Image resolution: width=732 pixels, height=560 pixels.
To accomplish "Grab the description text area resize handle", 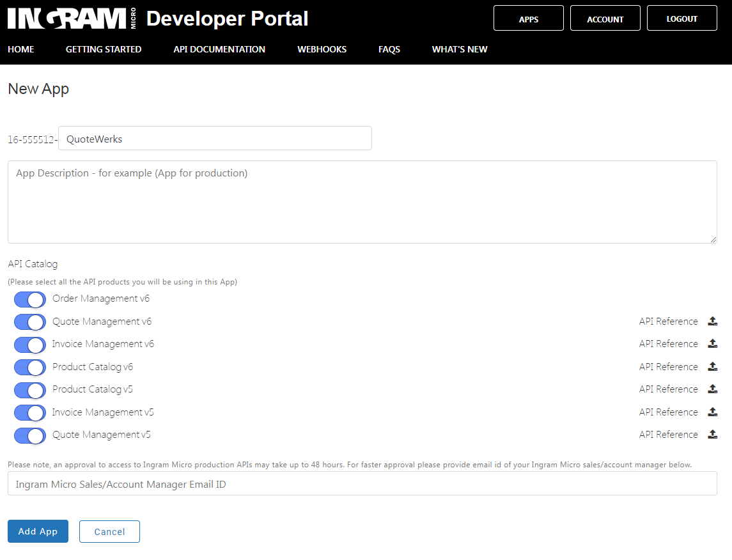I will coord(713,239).
